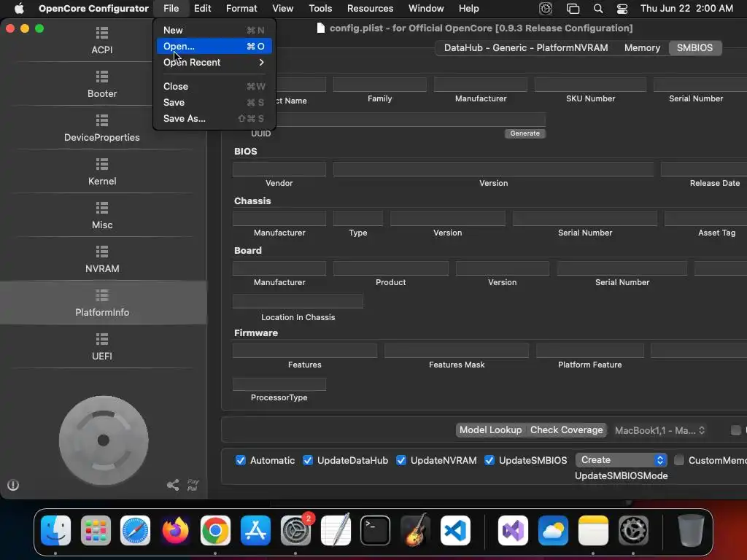This screenshot has width=747, height=560.
Task: Open Launchpad from the Dock
Action: pos(96,530)
